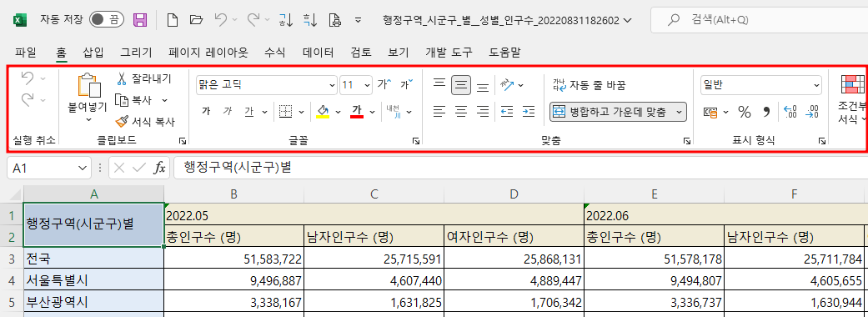Click the title bar Undo arrow
This screenshot has height=317, width=868.
(220, 20)
